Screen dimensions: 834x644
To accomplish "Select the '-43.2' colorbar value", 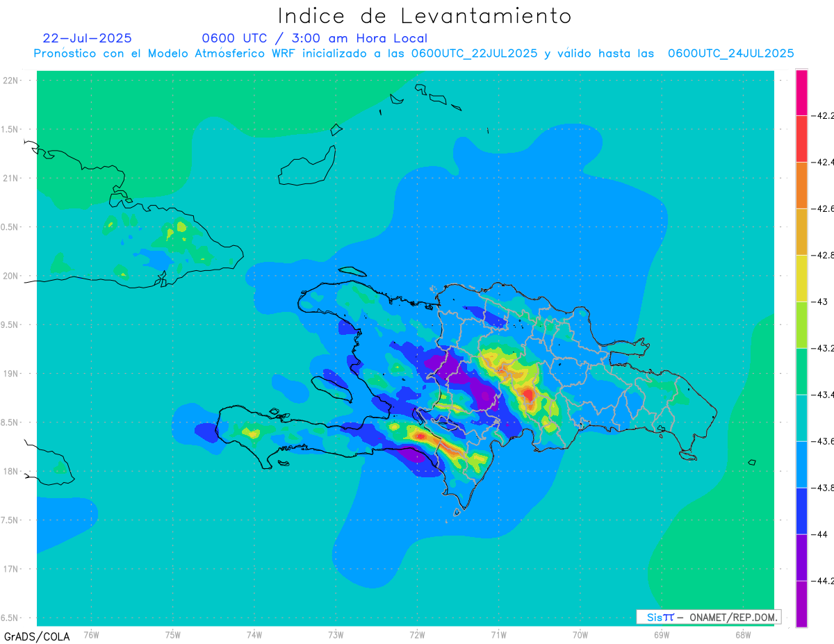I will coord(822,348).
